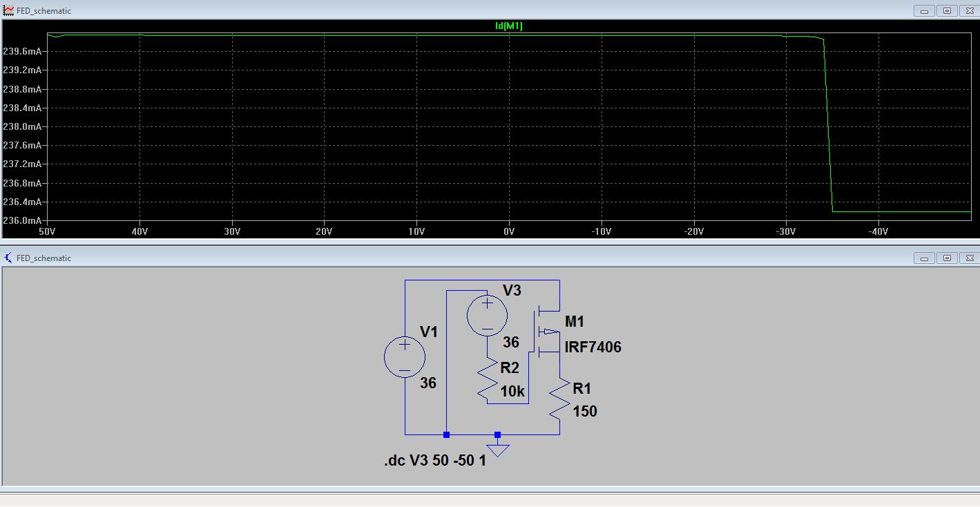Select the ground symbol
This screenshot has height=507, width=980.
coord(497,450)
